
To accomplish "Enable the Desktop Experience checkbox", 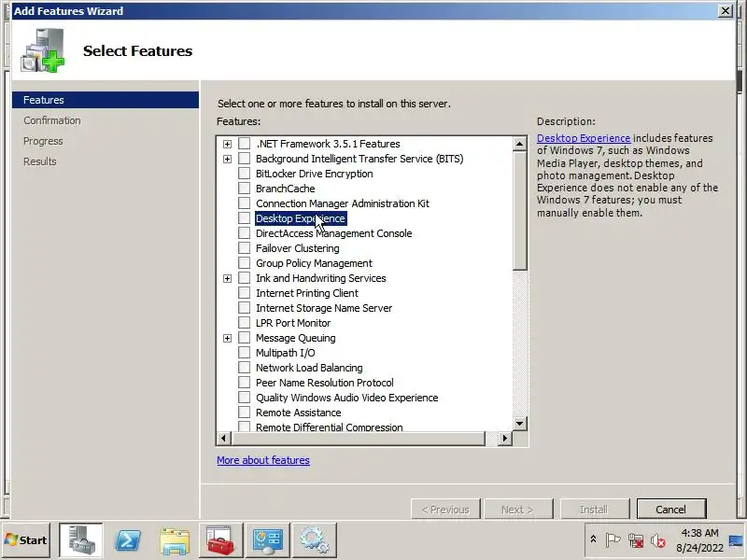I will (x=244, y=218).
